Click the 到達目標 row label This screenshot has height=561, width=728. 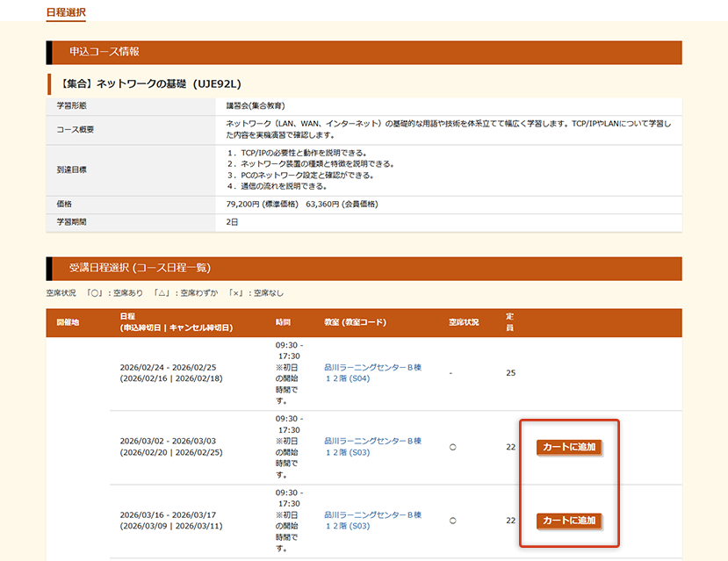[71, 169]
